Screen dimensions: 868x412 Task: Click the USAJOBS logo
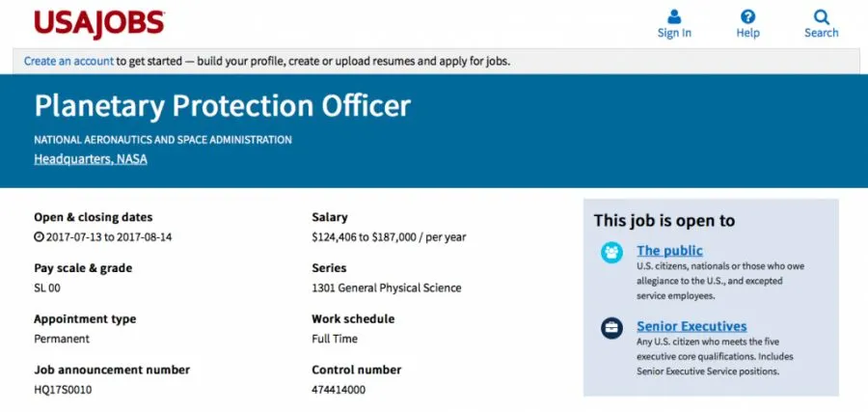tap(99, 23)
